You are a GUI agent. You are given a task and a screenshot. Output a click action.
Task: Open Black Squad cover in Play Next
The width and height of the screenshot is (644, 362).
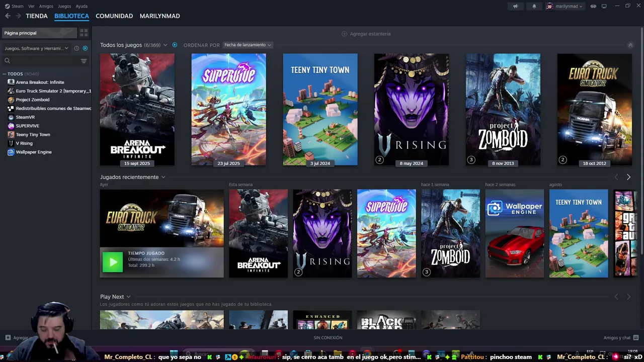386,320
